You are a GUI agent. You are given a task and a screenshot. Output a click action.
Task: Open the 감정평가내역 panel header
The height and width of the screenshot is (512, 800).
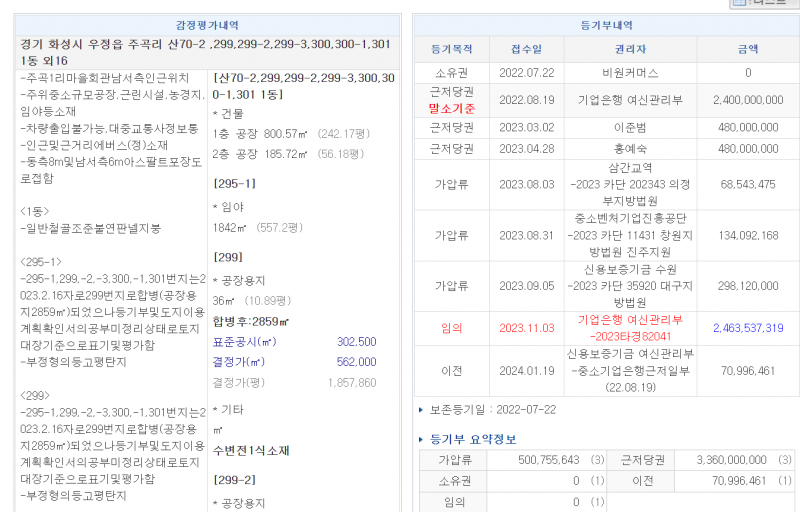pos(208,25)
